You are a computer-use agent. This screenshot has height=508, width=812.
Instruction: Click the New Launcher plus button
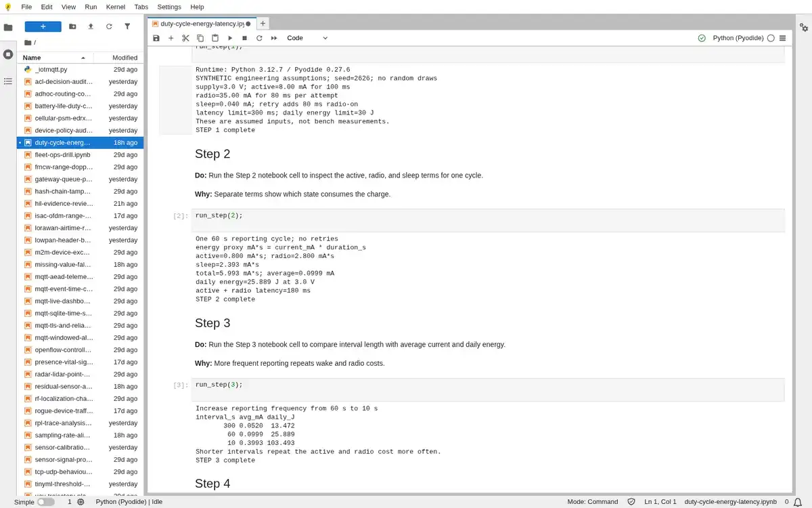pyautogui.click(x=43, y=26)
